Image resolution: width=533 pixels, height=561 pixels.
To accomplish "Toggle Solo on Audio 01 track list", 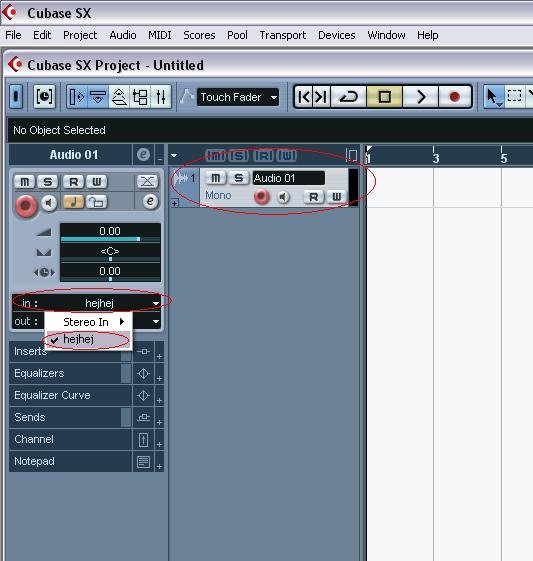I will [x=239, y=178].
